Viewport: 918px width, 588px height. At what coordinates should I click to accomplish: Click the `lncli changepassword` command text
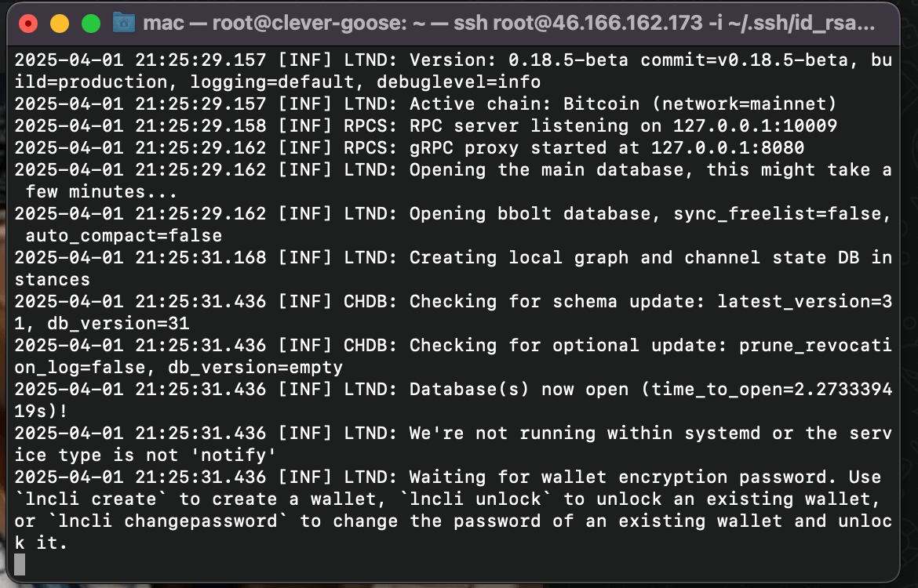pyautogui.click(x=157, y=521)
